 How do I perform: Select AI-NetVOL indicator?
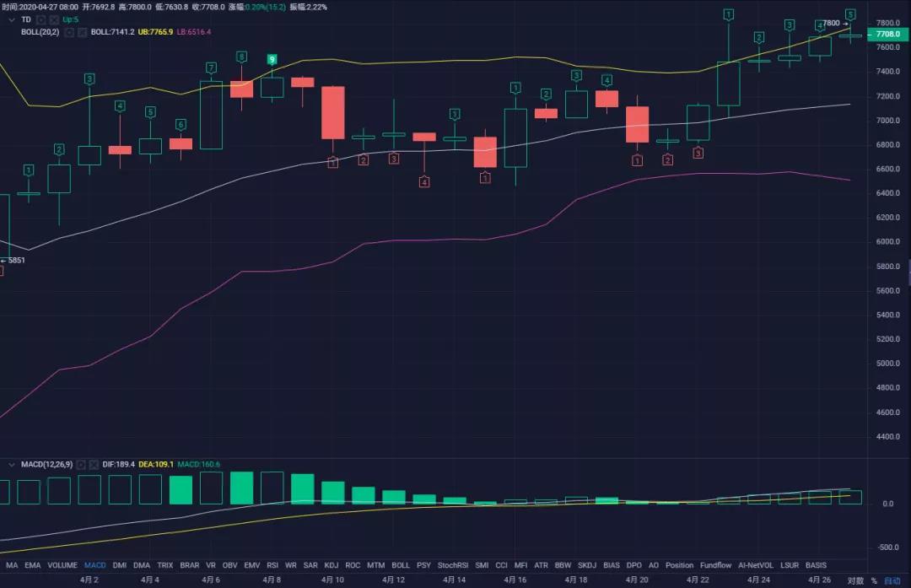pyautogui.click(x=756, y=564)
